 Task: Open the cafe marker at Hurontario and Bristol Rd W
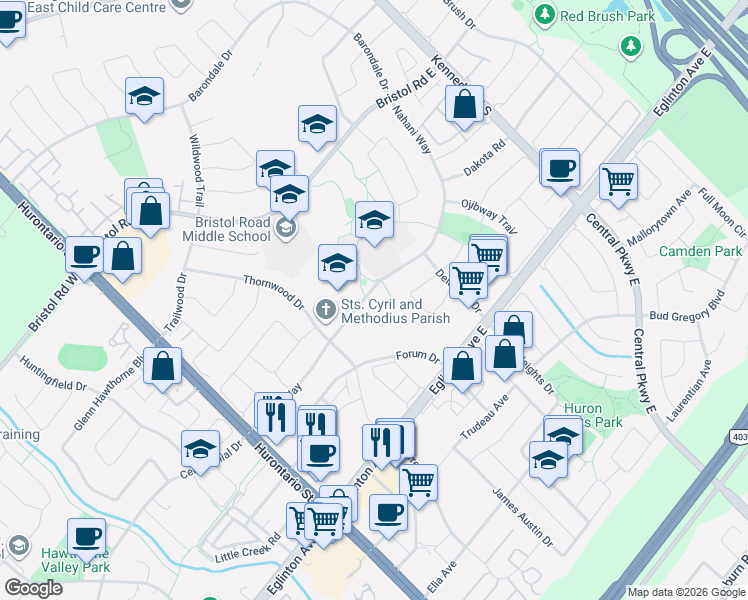pyautogui.click(x=84, y=258)
